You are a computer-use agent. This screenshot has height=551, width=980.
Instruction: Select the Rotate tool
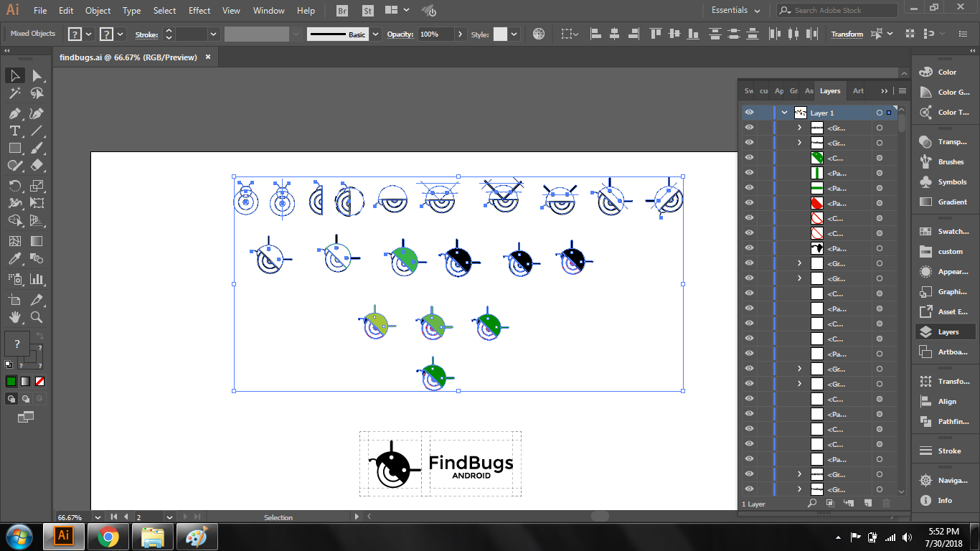[x=14, y=186]
